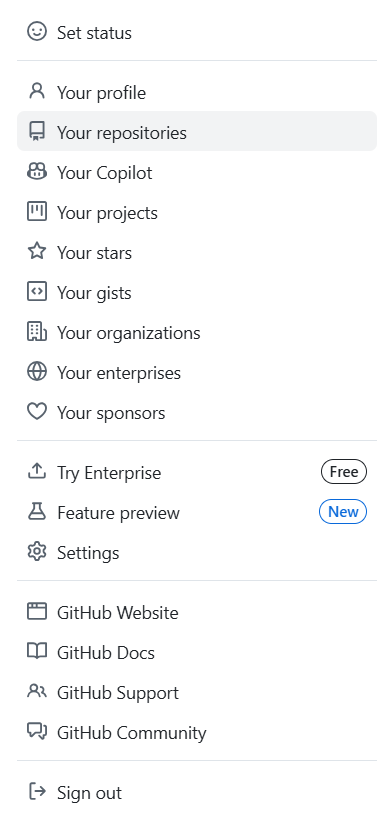Click the Free badge next to Try Enterprise
The image size is (390, 816).
[344, 472]
